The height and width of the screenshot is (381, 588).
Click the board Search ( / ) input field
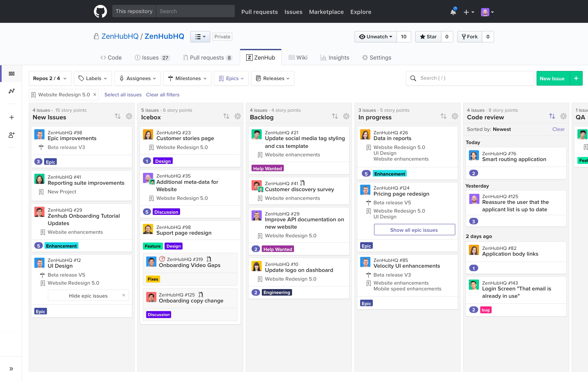469,78
